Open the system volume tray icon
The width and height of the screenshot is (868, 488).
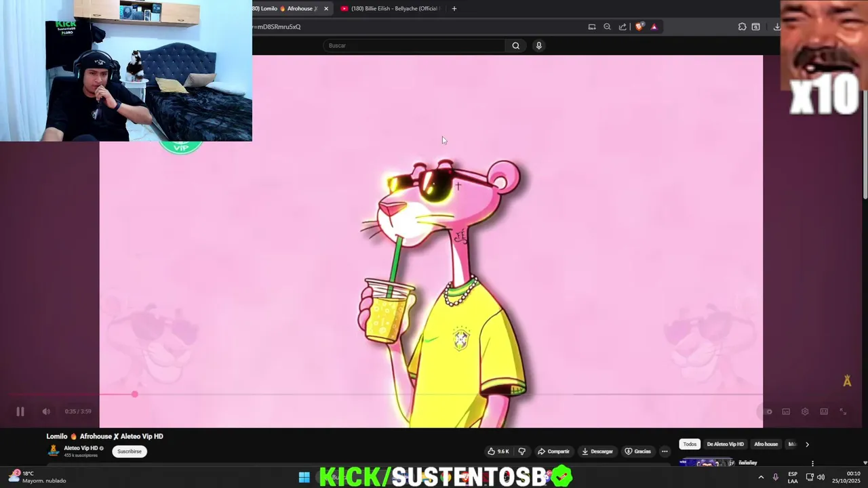(x=821, y=477)
